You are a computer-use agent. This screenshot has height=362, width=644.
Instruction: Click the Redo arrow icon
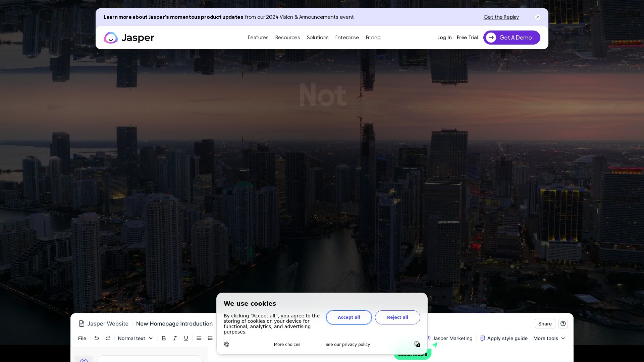point(108,338)
